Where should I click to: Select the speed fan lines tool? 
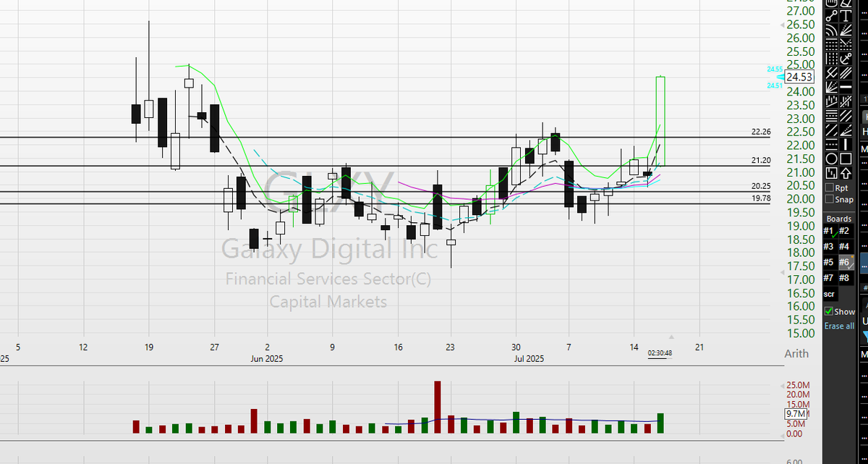[831, 87]
